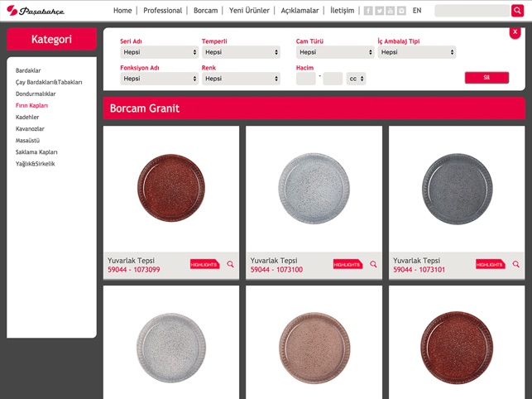Open the Professional menu item
The image size is (532, 399).
point(162,11)
